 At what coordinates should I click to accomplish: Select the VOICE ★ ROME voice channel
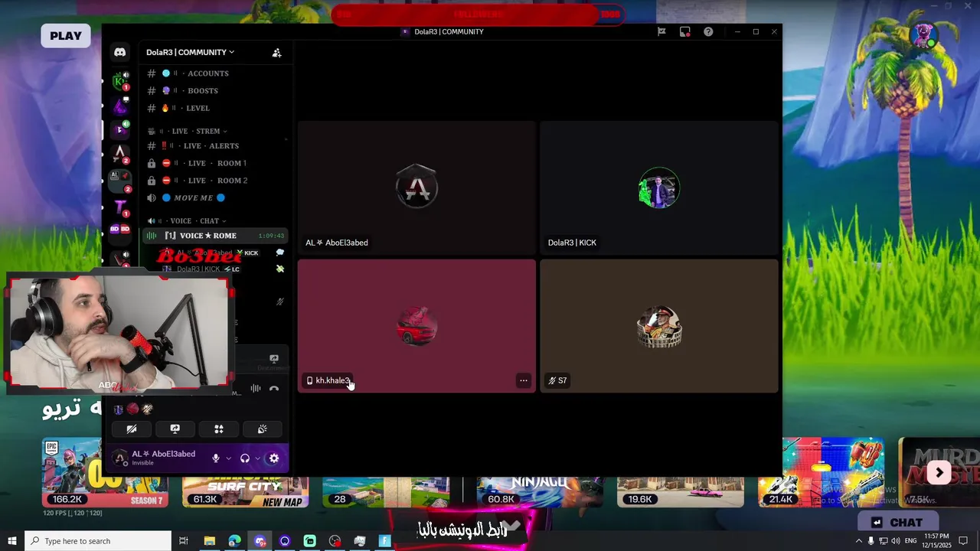coord(215,236)
